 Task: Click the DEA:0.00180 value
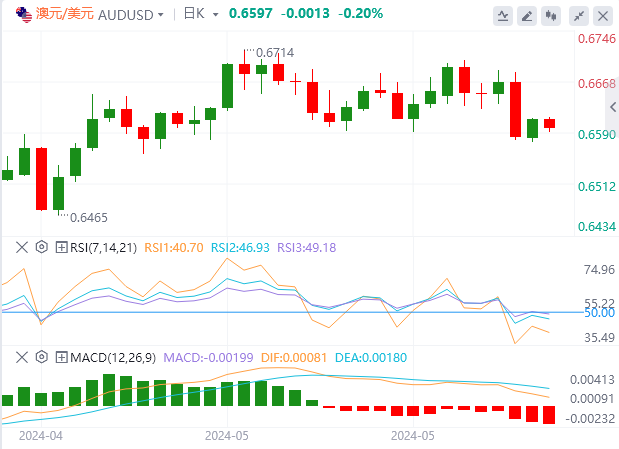[371, 358]
